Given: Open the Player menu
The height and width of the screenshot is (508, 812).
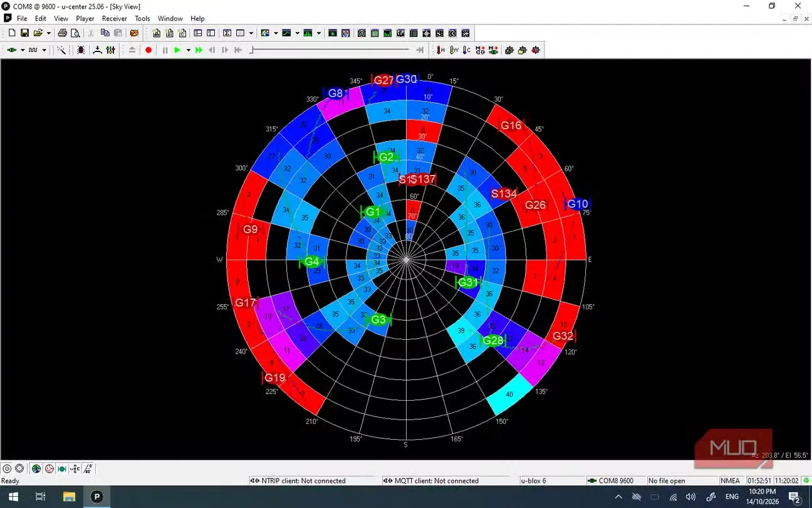Looking at the screenshot, I should 85,19.
